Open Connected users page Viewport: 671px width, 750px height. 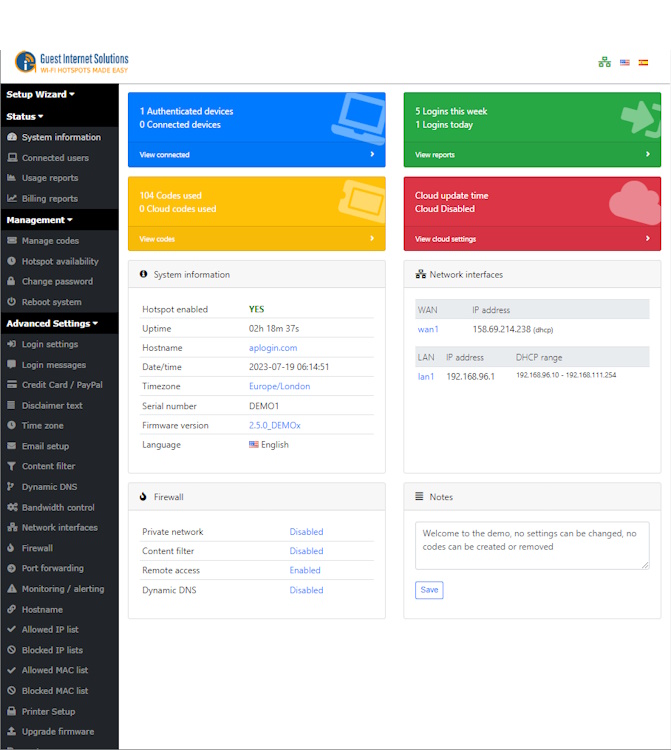pyautogui.click(x=55, y=158)
